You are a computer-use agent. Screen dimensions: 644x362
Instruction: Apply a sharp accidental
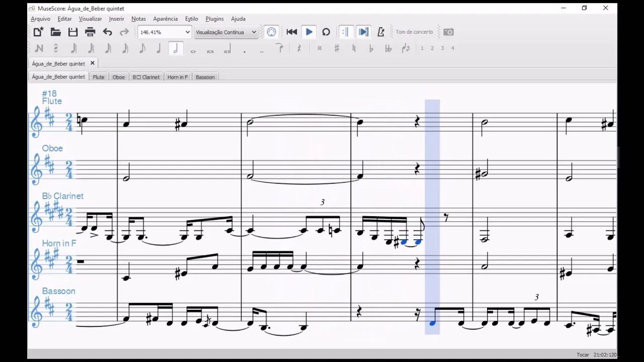[x=337, y=48]
